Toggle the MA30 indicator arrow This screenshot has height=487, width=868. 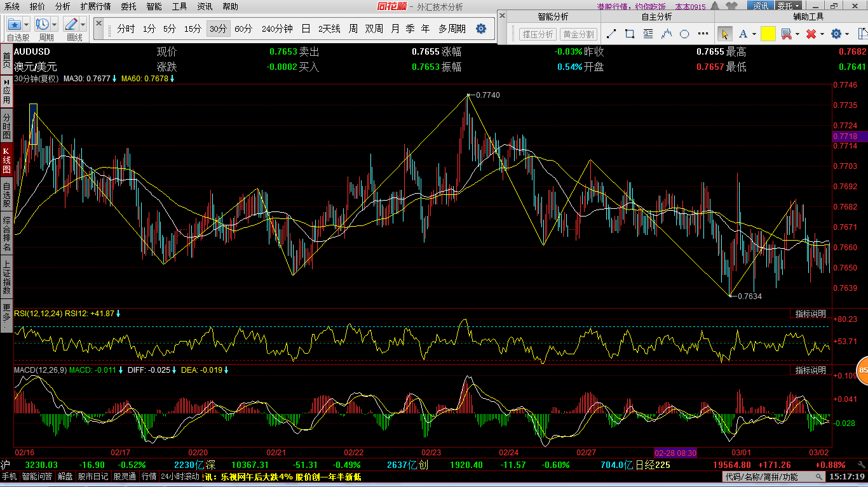pos(114,79)
